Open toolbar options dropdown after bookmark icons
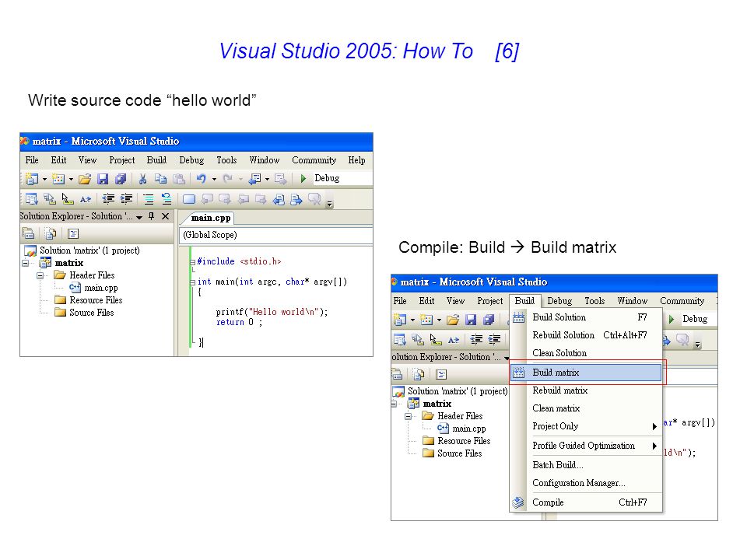The image size is (747, 560). (330, 204)
